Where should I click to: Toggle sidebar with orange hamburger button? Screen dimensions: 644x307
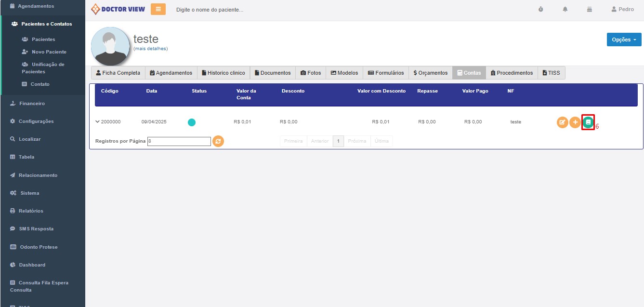pyautogui.click(x=158, y=9)
